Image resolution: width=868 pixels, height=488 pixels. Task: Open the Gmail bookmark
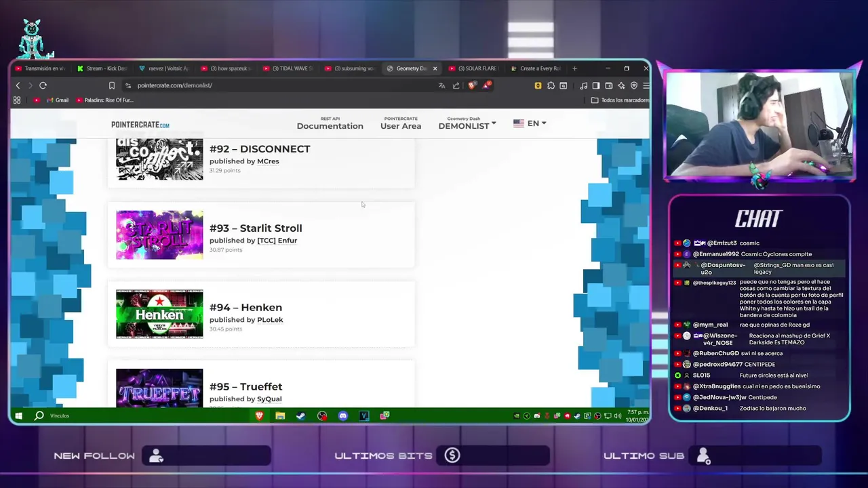[58, 100]
